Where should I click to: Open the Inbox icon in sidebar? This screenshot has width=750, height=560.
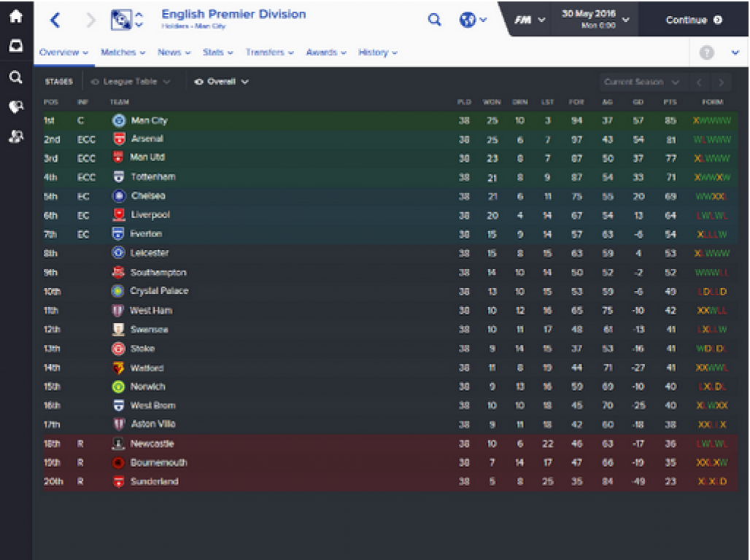16,46
